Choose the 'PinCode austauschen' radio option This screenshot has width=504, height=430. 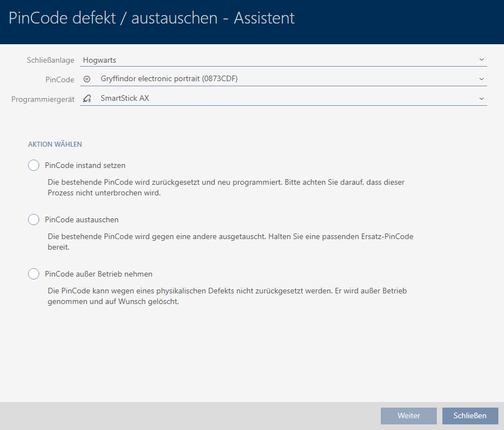(x=34, y=219)
